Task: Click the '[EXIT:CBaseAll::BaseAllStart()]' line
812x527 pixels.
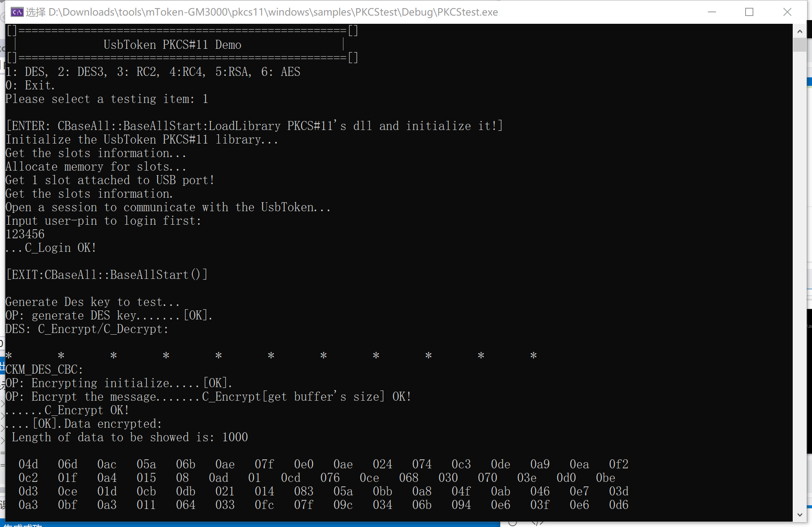Action: click(x=107, y=275)
